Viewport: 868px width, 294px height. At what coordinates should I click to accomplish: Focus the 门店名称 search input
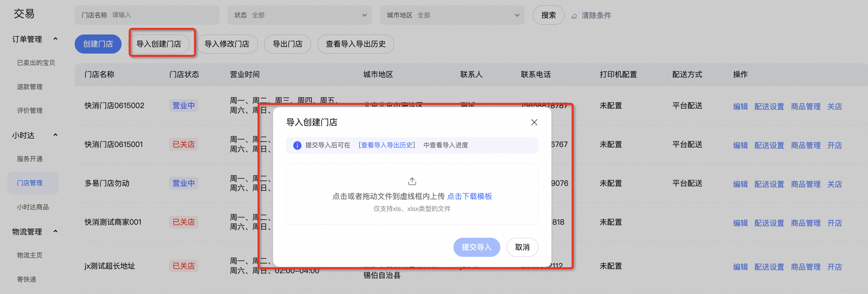[147, 15]
